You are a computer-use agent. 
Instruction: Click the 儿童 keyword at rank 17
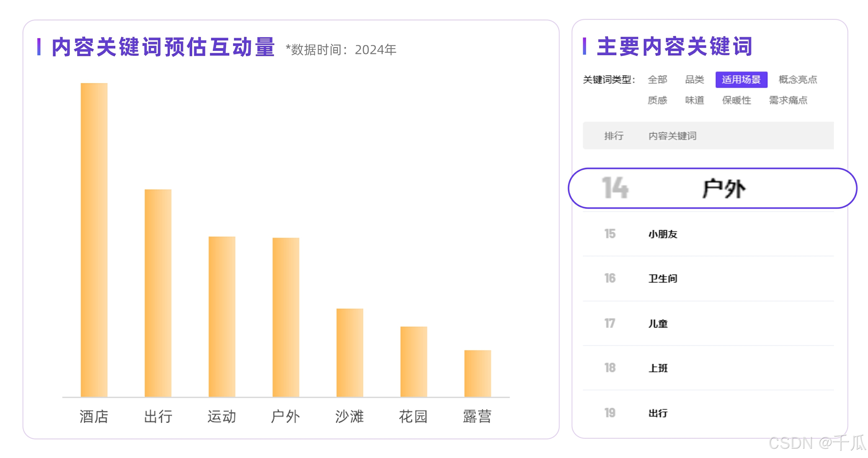tap(658, 323)
